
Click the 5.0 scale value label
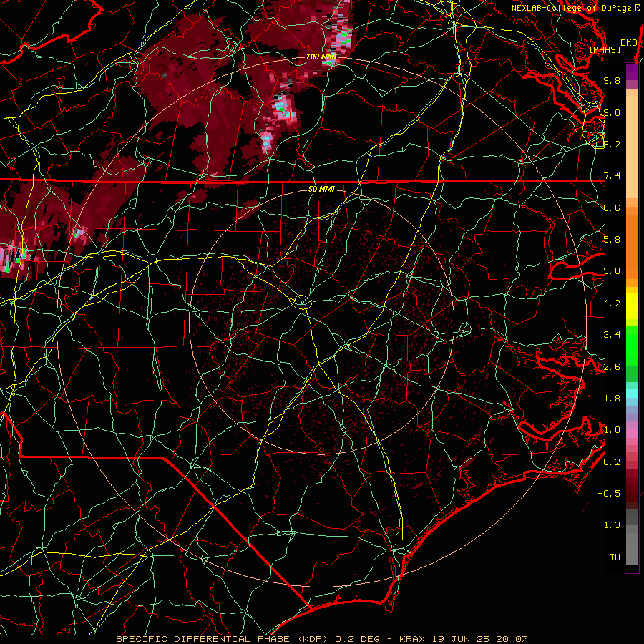[x=612, y=271]
